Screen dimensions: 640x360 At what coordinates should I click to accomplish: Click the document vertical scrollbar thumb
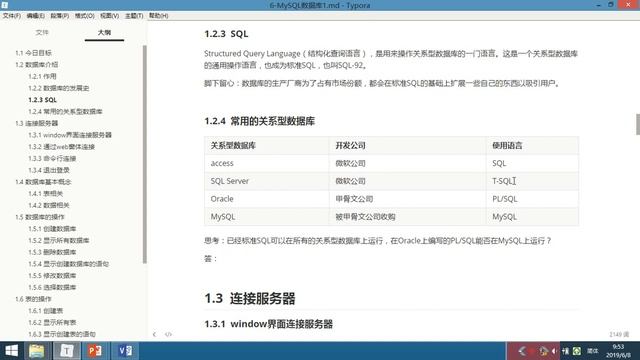click(x=638, y=124)
